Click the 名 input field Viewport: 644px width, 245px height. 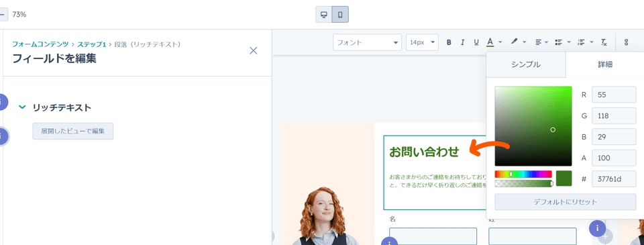[433, 236]
